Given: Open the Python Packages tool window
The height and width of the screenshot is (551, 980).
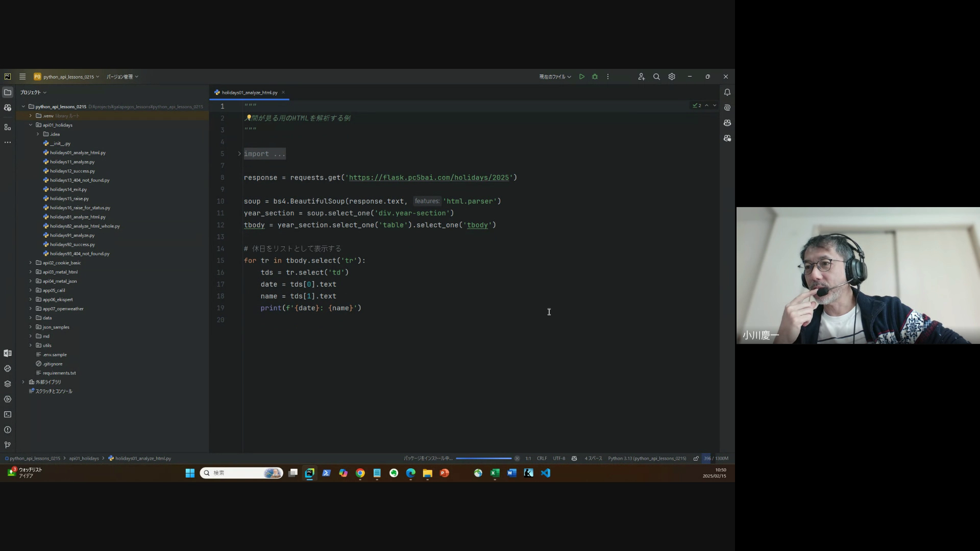Looking at the screenshot, I should [x=8, y=384].
